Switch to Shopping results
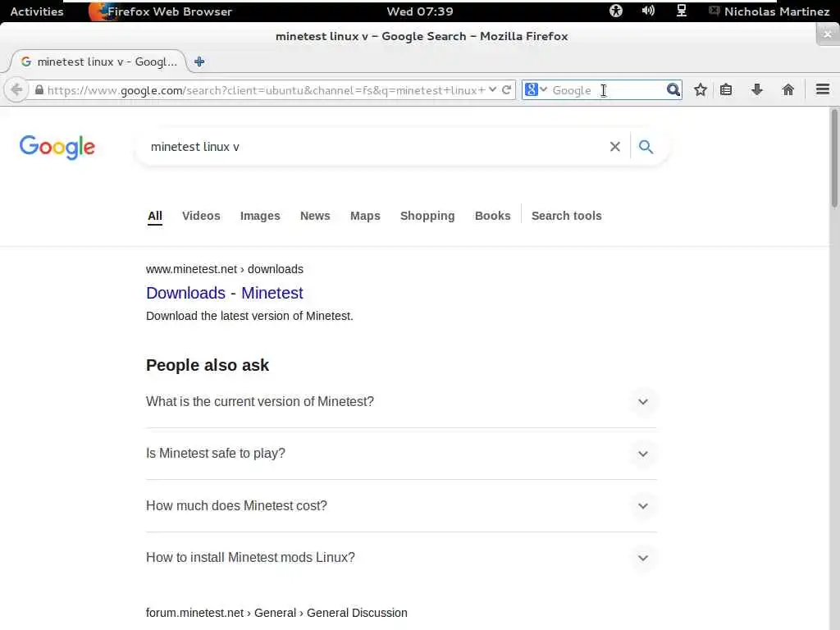The height and width of the screenshot is (630, 840). pos(427,216)
